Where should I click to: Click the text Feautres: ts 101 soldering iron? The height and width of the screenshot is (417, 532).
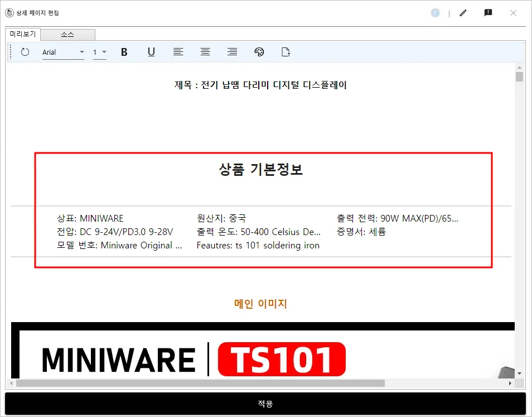[258, 245]
